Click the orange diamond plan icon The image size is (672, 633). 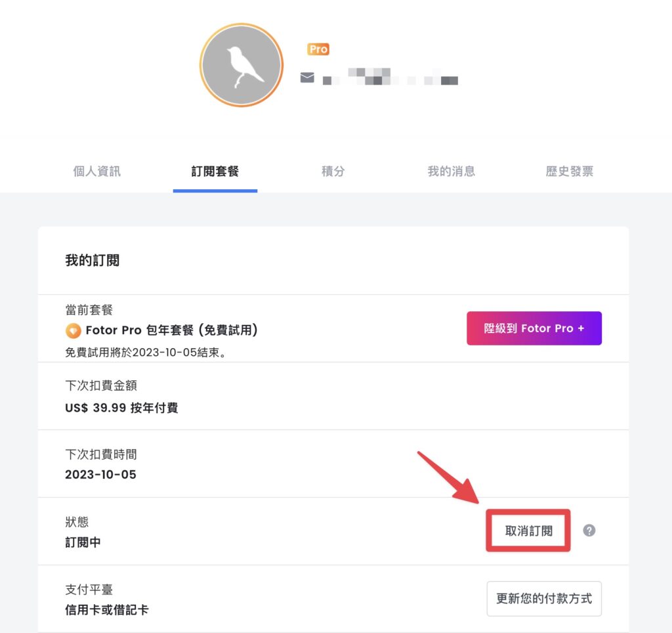pyautogui.click(x=73, y=331)
